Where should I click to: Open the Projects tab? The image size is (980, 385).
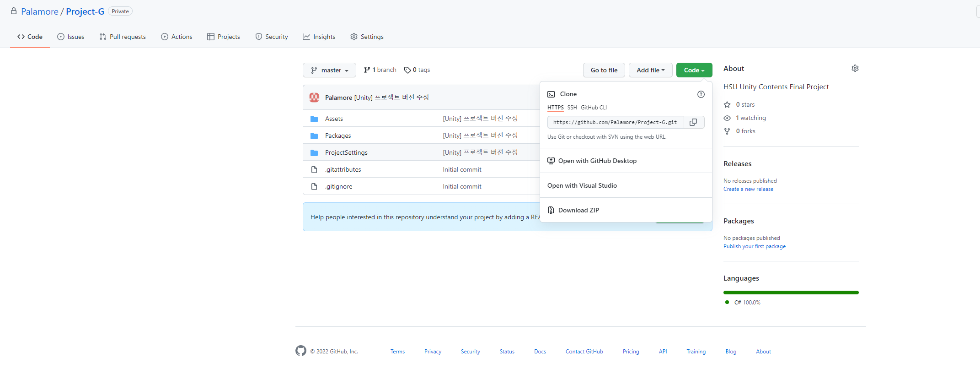click(x=224, y=37)
